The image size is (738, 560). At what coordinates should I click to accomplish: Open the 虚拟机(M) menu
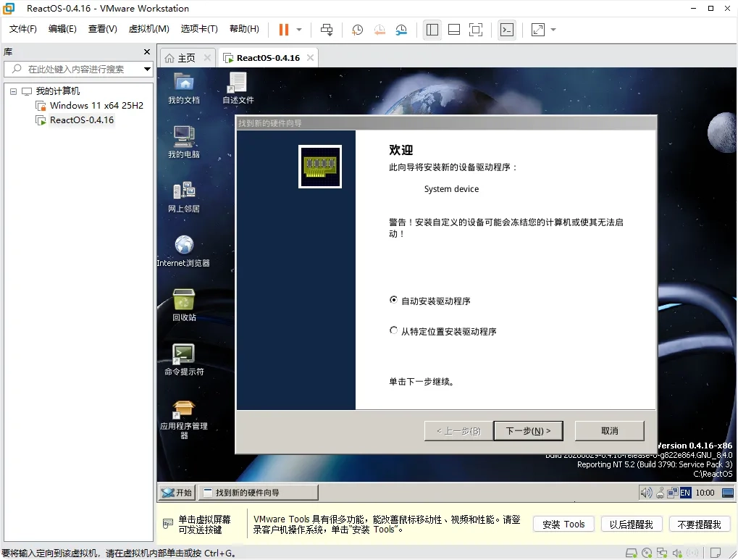(x=148, y=29)
